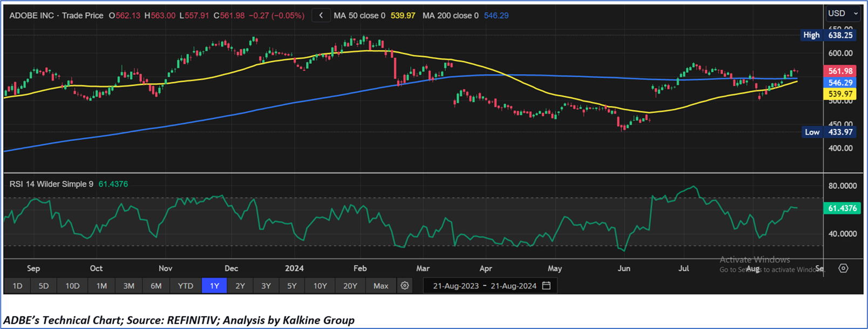Click the RSI 14 Wilder Simple label
This screenshot has height=329, width=868.
pos(51,184)
